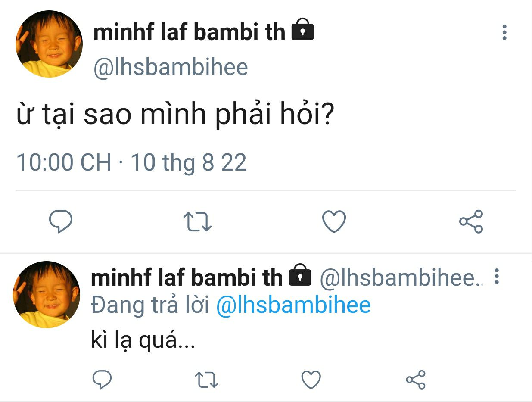
Task: Reply to the "kì lạ quá..." tweet
Action: [x=102, y=380]
